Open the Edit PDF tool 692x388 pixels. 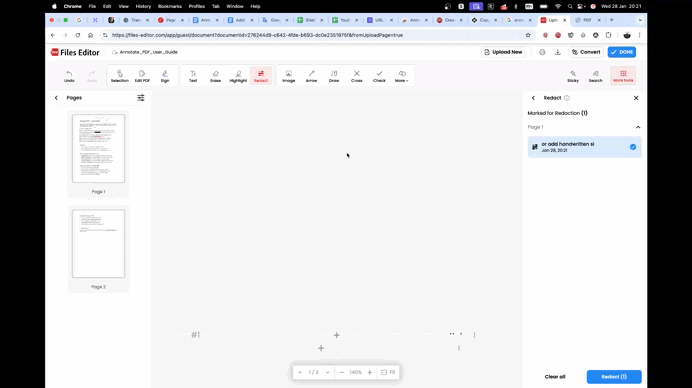tap(142, 76)
